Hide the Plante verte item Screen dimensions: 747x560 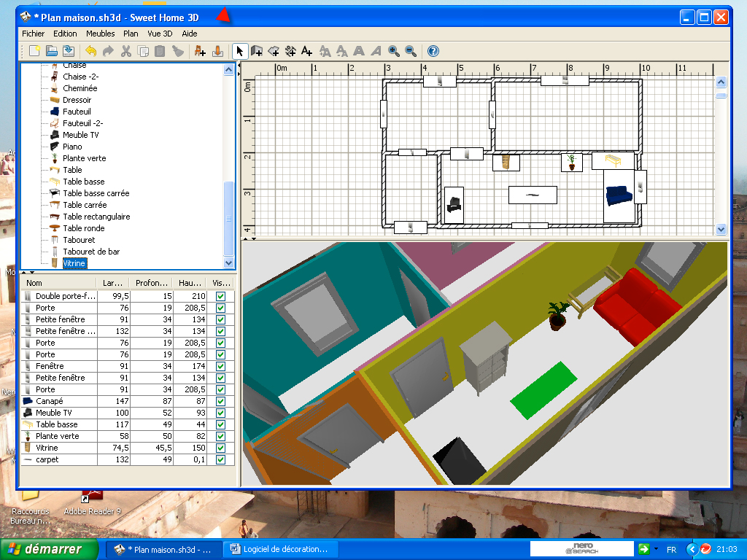coord(220,436)
